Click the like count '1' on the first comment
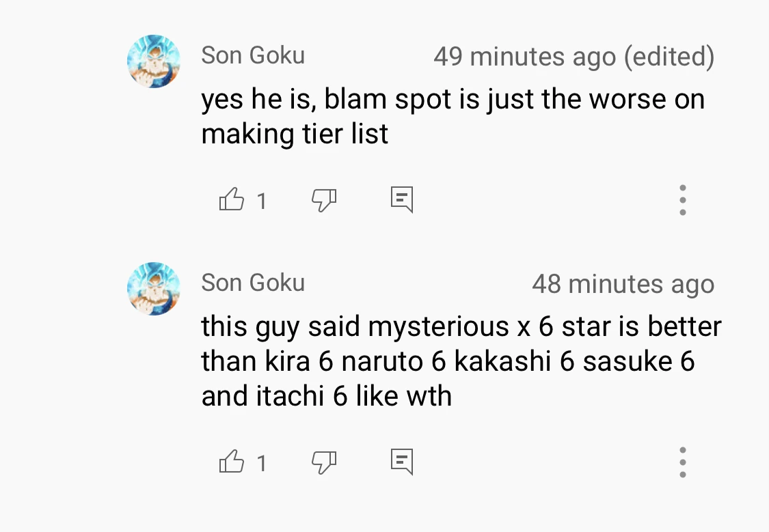Viewport: 769px width, 532px height. coord(262,201)
